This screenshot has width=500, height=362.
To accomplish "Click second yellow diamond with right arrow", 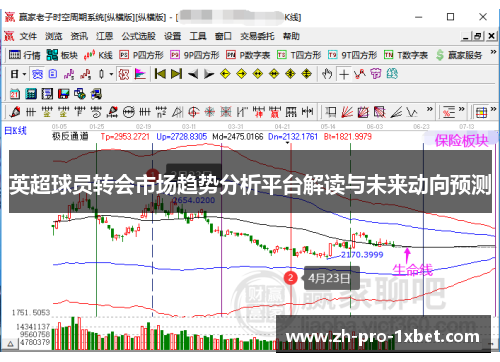I will click(x=242, y=74).
